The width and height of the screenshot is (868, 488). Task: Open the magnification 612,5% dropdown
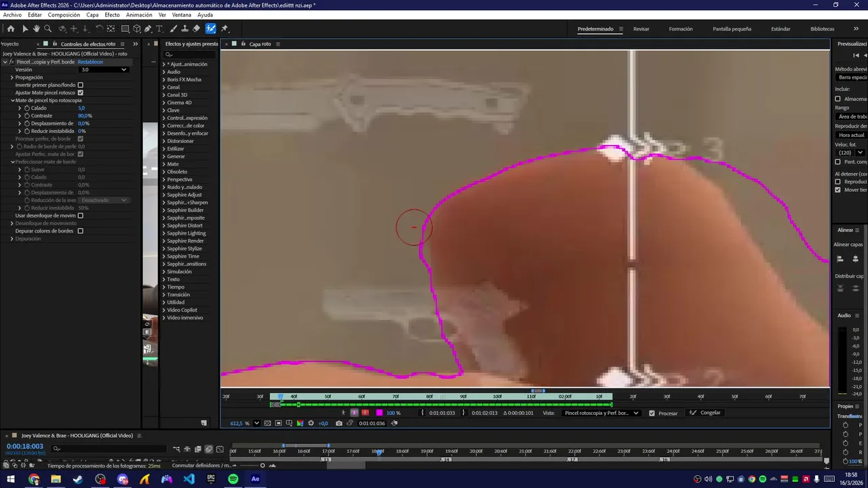[x=256, y=423]
